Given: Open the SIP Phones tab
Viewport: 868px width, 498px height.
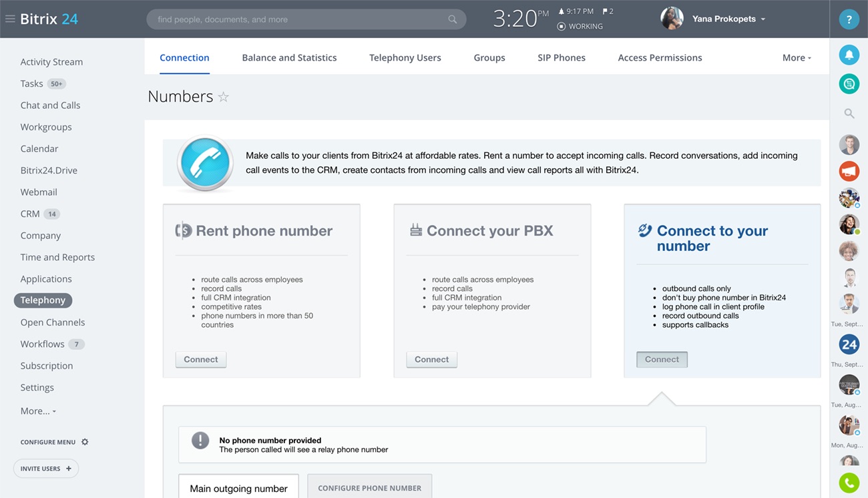Looking at the screenshot, I should click(x=561, y=58).
